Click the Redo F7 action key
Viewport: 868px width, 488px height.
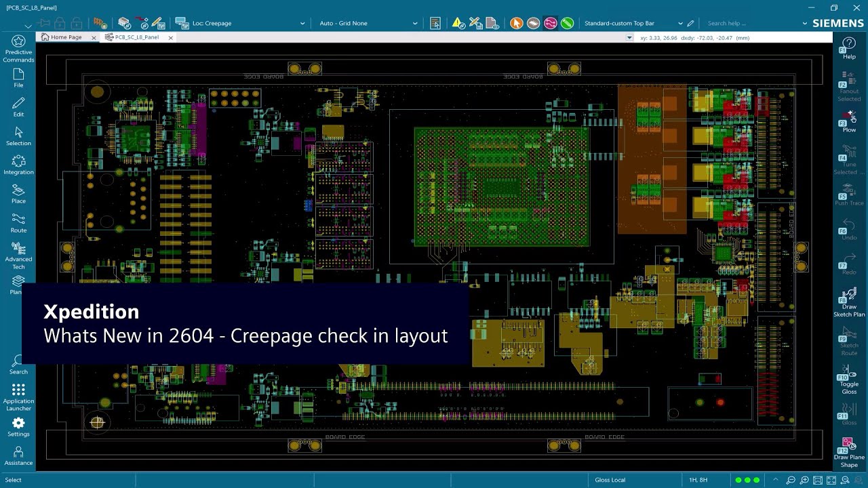click(x=849, y=264)
